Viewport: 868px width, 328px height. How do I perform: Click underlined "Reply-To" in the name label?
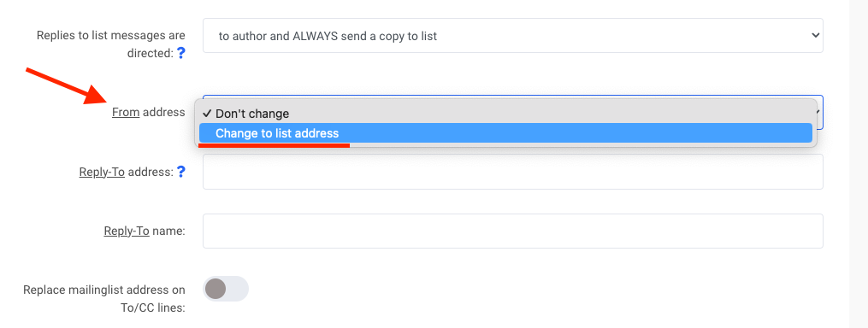[x=127, y=231]
